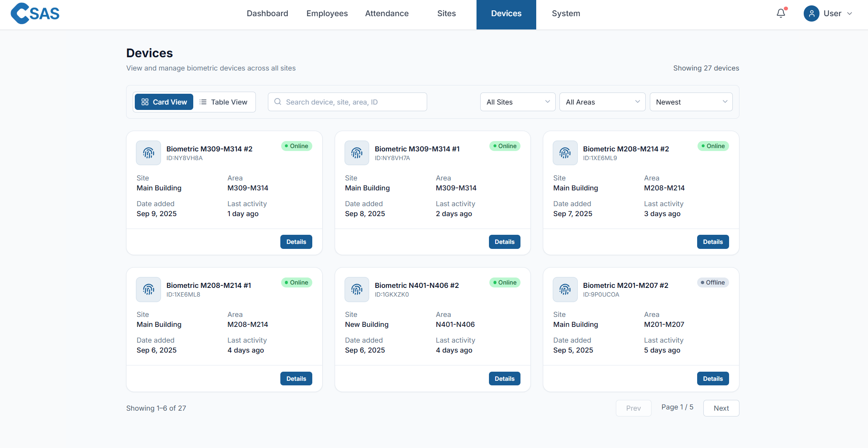Viewport: 868px width, 448px height.
Task: Open the All Sites dropdown
Action: coord(518,102)
